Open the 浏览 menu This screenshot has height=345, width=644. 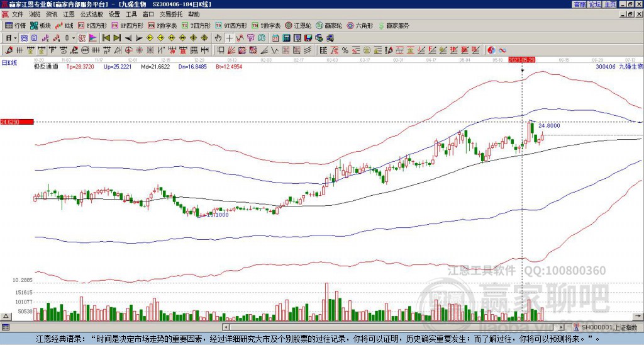(x=35, y=14)
